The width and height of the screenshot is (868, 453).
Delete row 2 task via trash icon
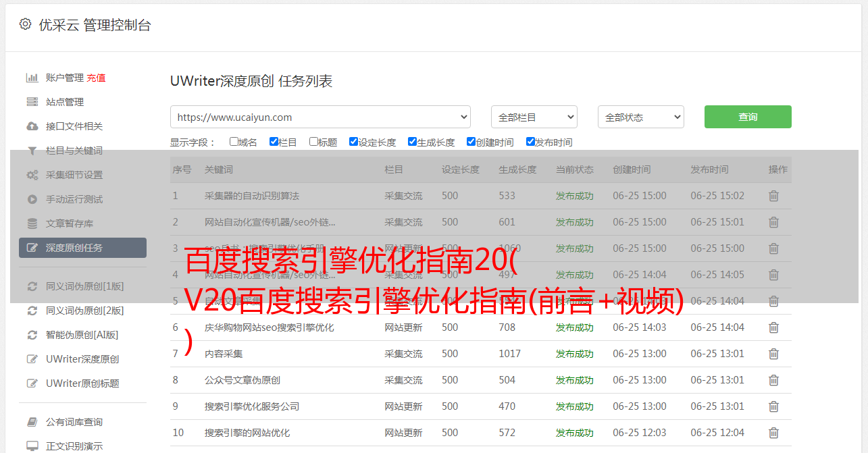pyautogui.click(x=774, y=222)
